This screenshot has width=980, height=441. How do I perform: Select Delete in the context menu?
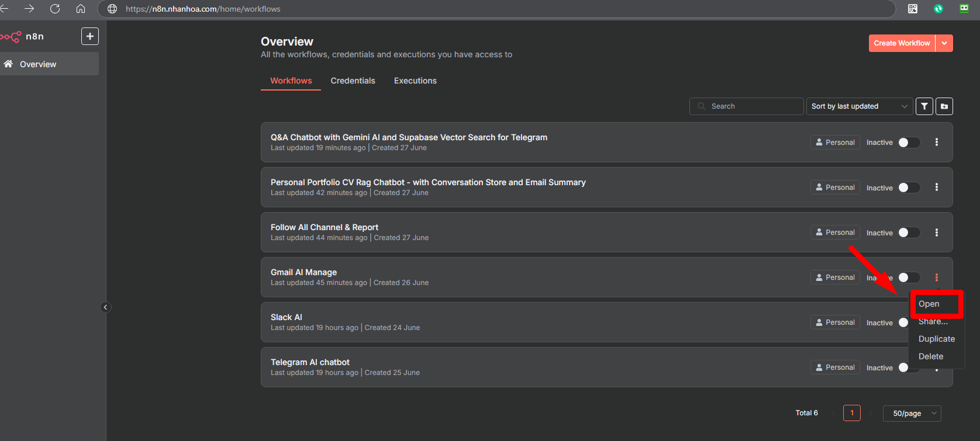point(936,356)
